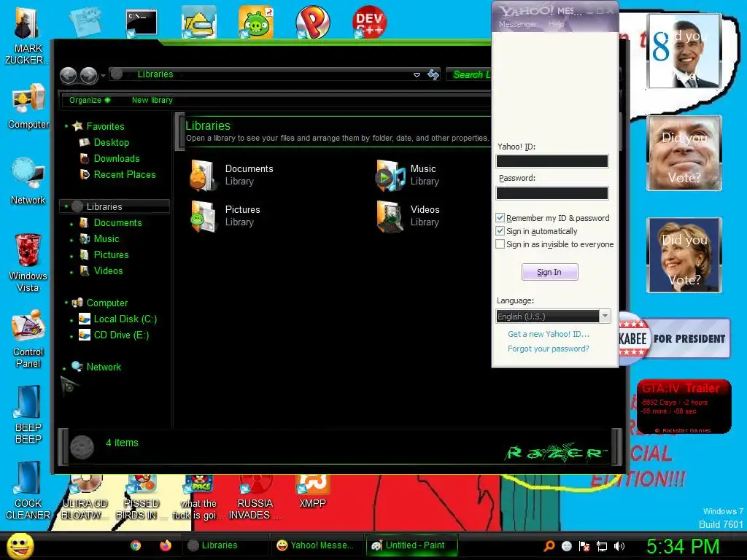747x560 pixels.
Task: Click Get a new Yahoo! ID link
Action: click(x=549, y=334)
